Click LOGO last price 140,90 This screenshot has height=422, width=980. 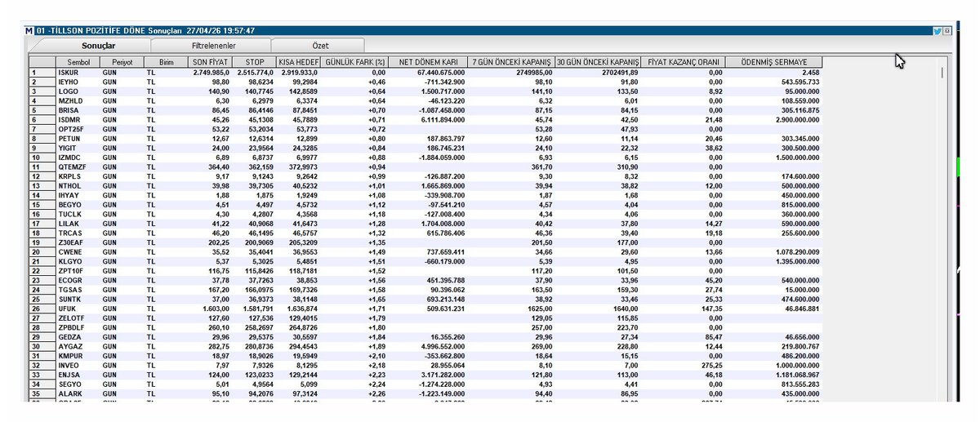coord(218,91)
